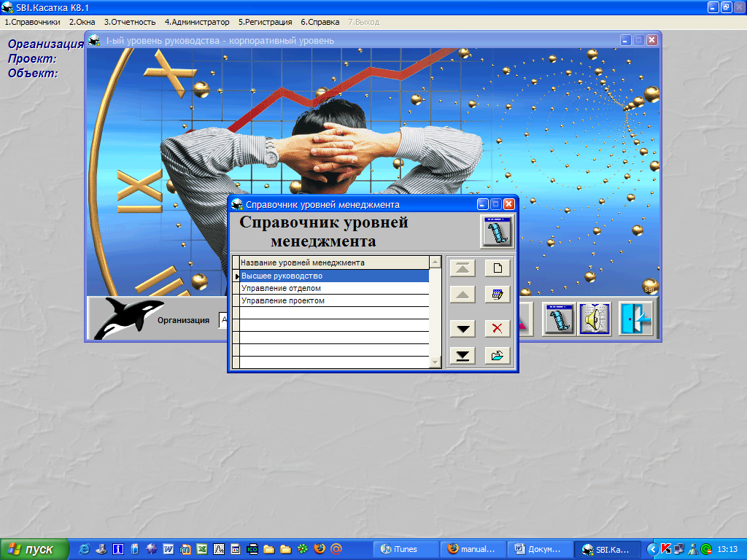Open the 1.Справочники menu
Screen dimensions: 747x560
tap(32, 22)
